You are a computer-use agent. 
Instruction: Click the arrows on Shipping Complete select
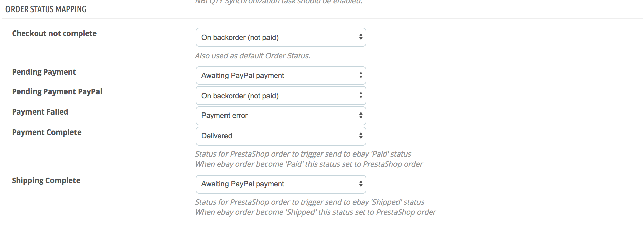coord(361,184)
